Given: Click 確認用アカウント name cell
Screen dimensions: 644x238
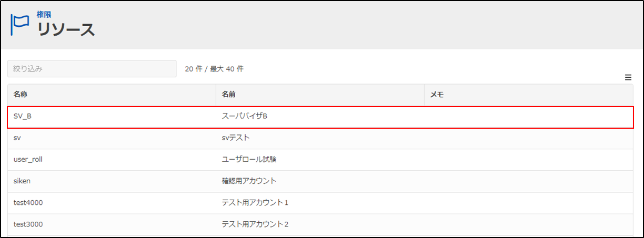Looking at the screenshot, I should tap(249, 181).
